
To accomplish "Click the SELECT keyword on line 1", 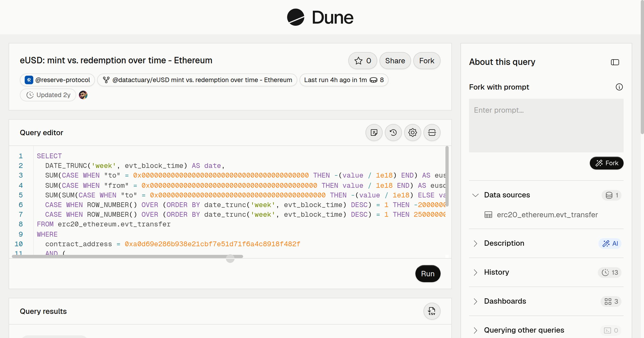I will tap(49, 156).
